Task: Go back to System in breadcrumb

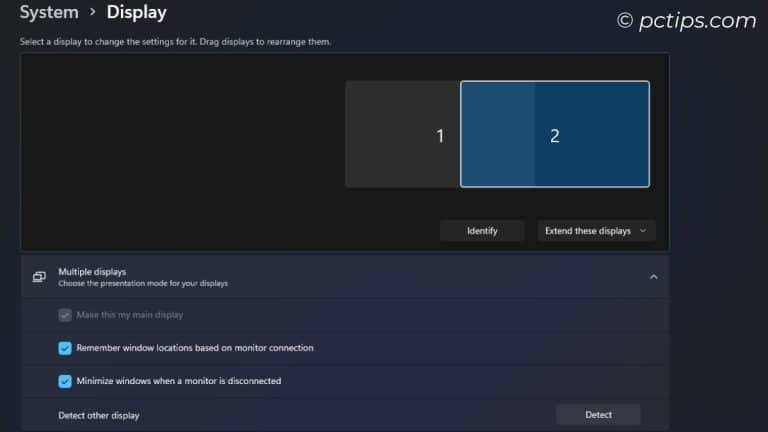Action: coord(49,12)
